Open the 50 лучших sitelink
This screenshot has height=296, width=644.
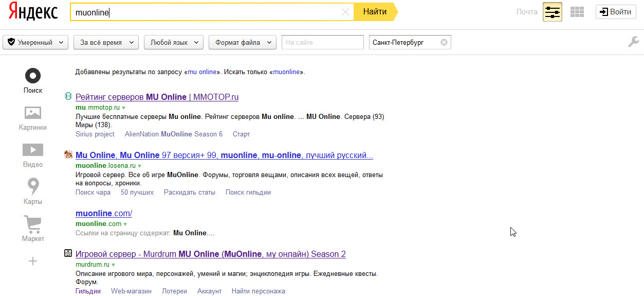click(x=137, y=192)
